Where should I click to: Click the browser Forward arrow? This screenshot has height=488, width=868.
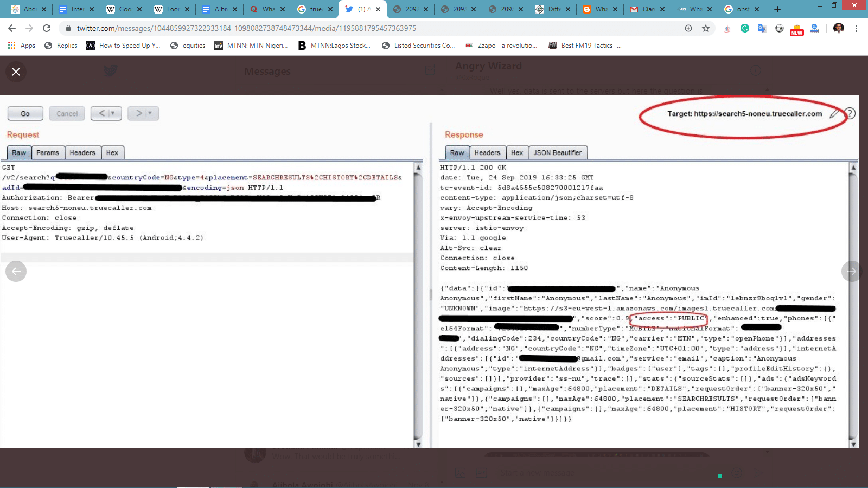[x=29, y=28]
